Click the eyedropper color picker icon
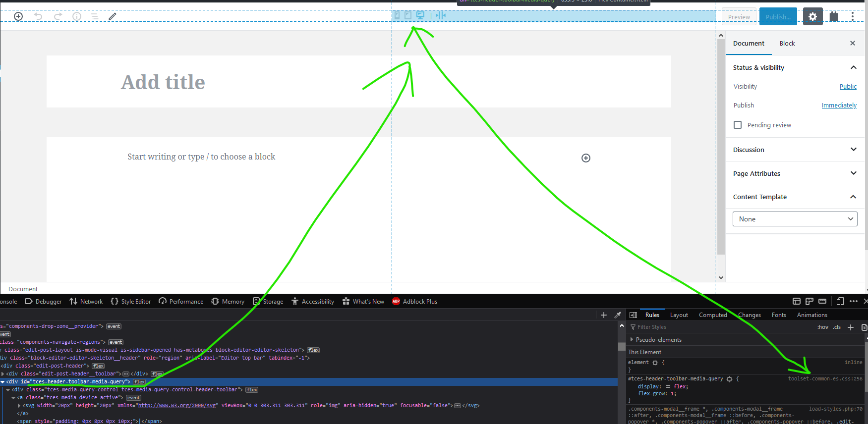Image resolution: width=868 pixels, height=424 pixels. (618, 315)
